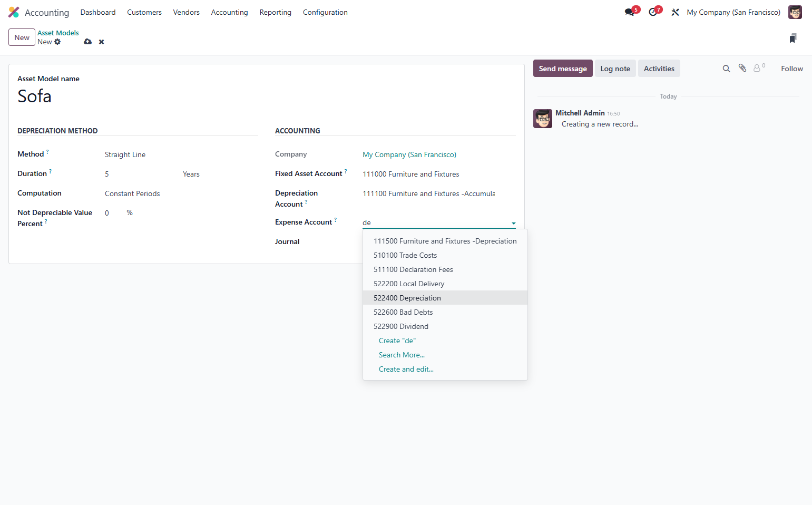
Task: Click Mitchell Admin's avatar in chatter
Action: pyautogui.click(x=543, y=119)
